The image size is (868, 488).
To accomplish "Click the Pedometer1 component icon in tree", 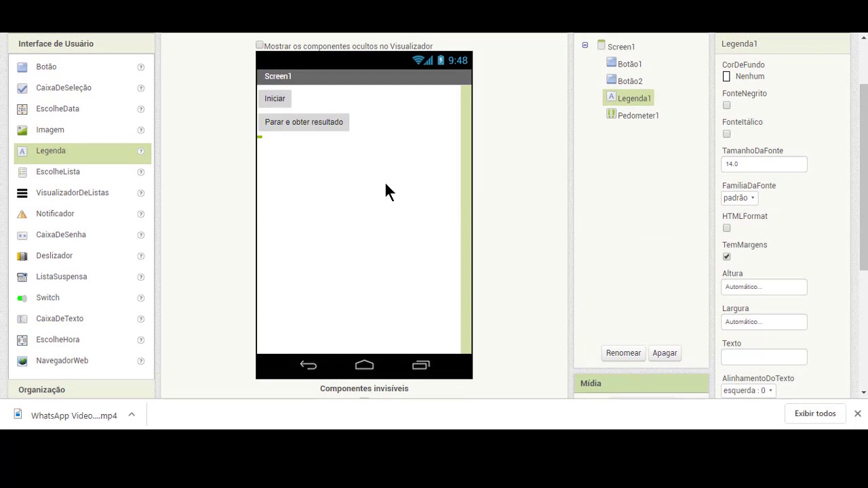I will click(x=611, y=115).
